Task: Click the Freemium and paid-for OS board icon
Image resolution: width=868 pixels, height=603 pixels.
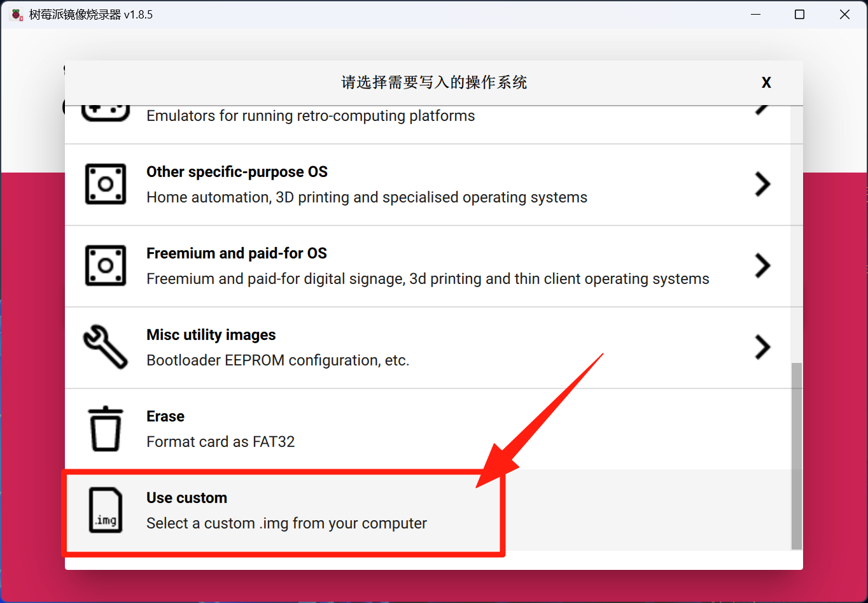Action: coord(106,266)
